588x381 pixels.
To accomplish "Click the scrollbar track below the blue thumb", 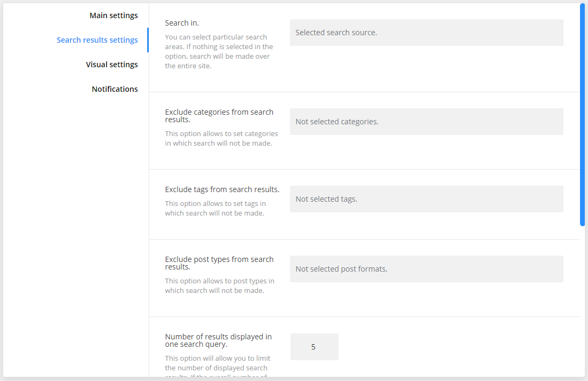I will pos(582,299).
